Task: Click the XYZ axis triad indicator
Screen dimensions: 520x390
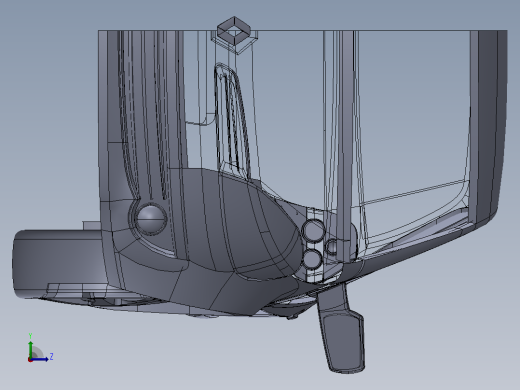Action: click(40, 348)
